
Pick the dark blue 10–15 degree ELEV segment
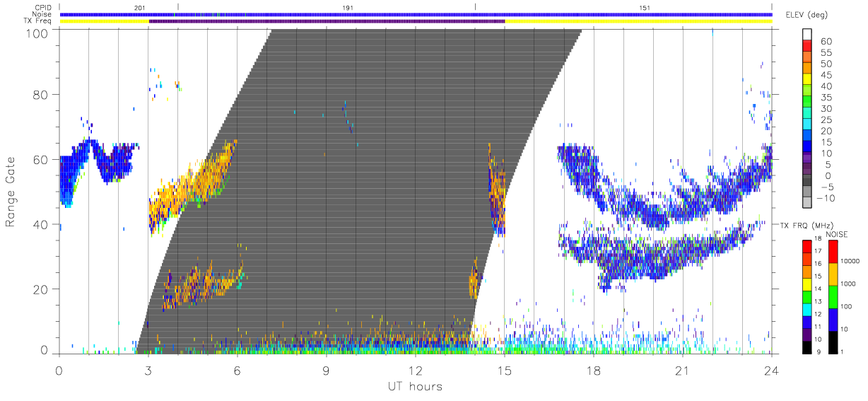[x=807, y=147]
